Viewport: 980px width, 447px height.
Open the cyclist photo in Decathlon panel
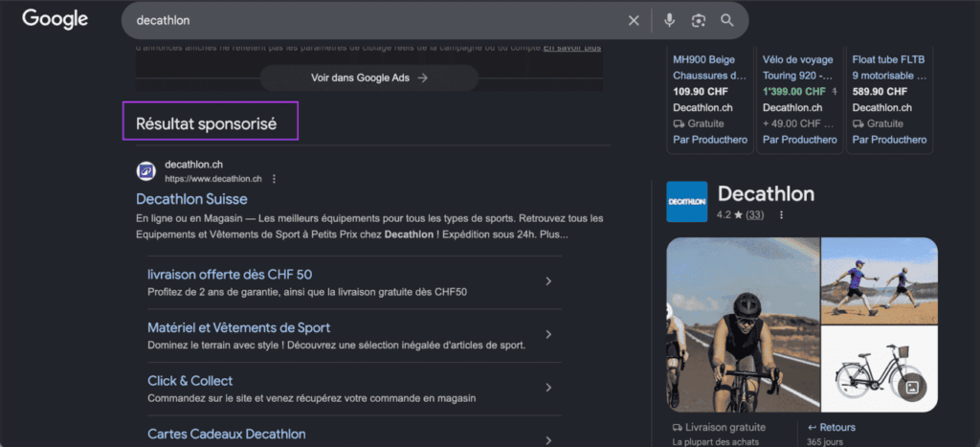pyautogui.click(x=743, y=324)
